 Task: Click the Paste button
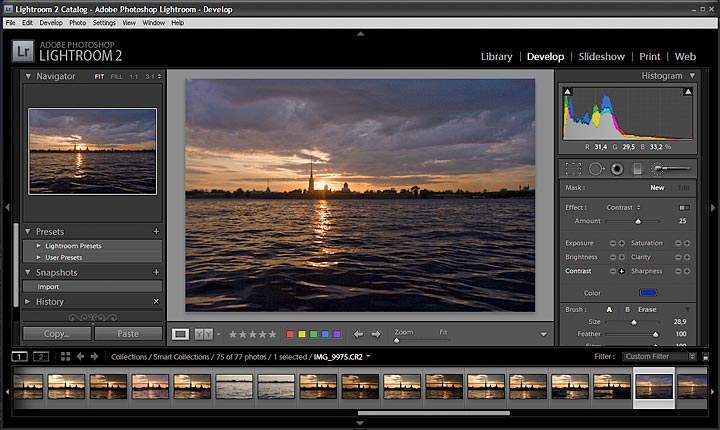[x=128, y=334]
